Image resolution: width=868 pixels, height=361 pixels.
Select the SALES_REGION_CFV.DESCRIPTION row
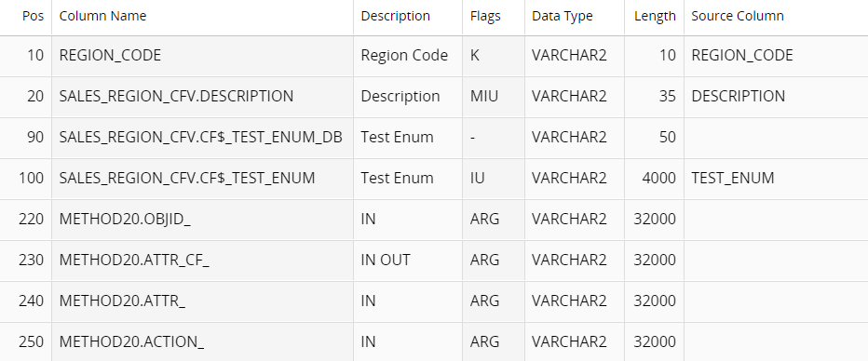[434, 96]
